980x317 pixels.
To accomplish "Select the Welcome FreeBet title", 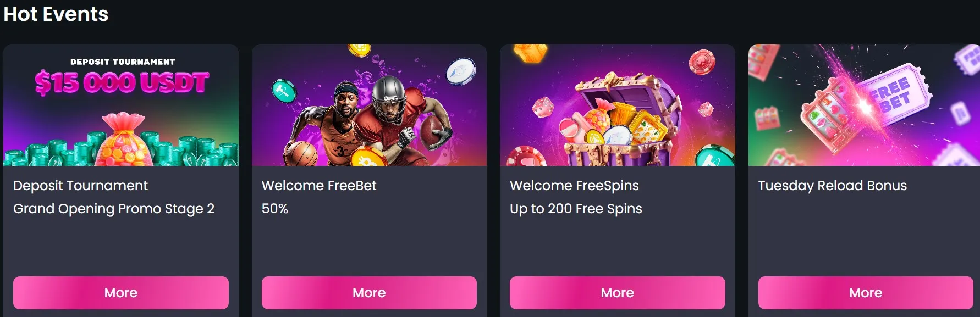I will tap(319, 186).
